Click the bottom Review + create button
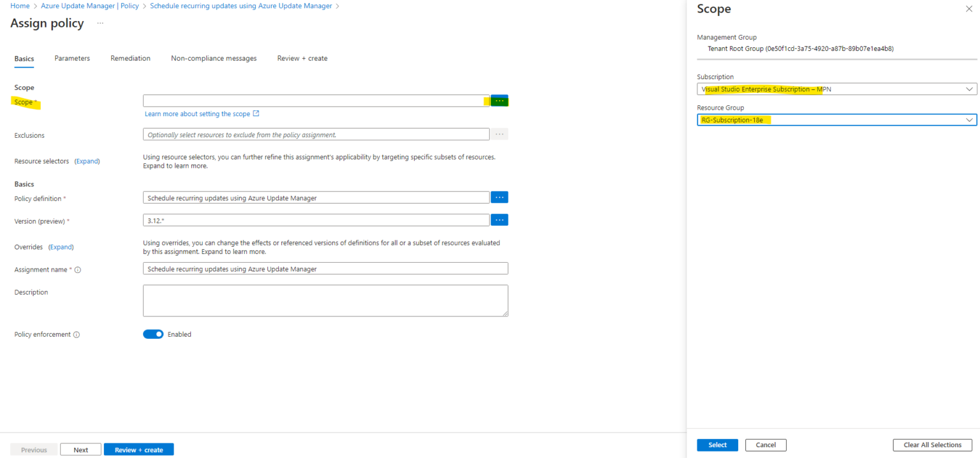Screen dimensions: 980x458 click(x=138, y=450)
